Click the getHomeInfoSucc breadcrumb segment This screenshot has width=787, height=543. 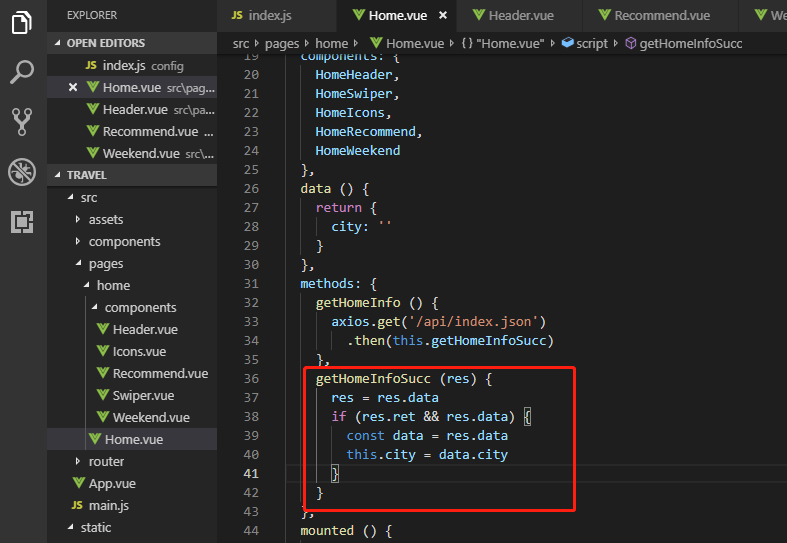tap(684, 44)
